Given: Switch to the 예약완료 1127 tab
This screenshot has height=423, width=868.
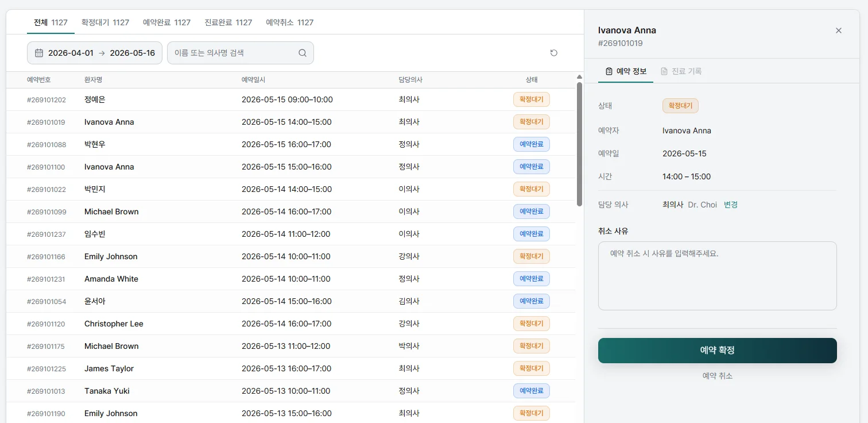Looking at the screenshot, I should point(166,22).
